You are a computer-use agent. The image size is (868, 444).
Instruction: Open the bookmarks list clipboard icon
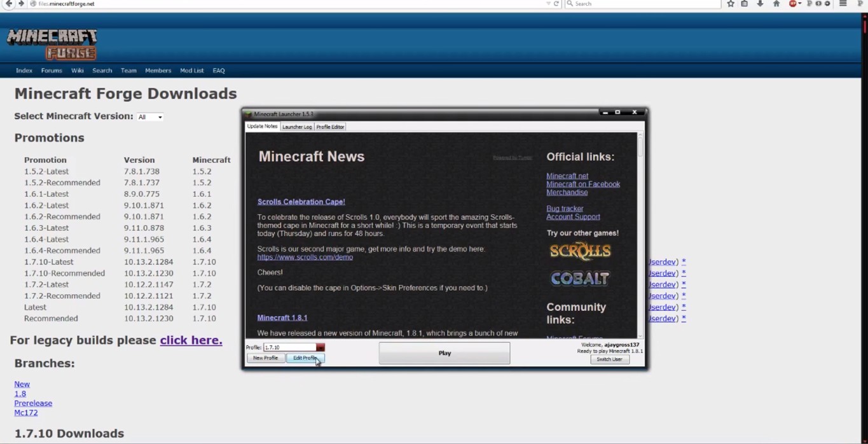click(745, 4)
